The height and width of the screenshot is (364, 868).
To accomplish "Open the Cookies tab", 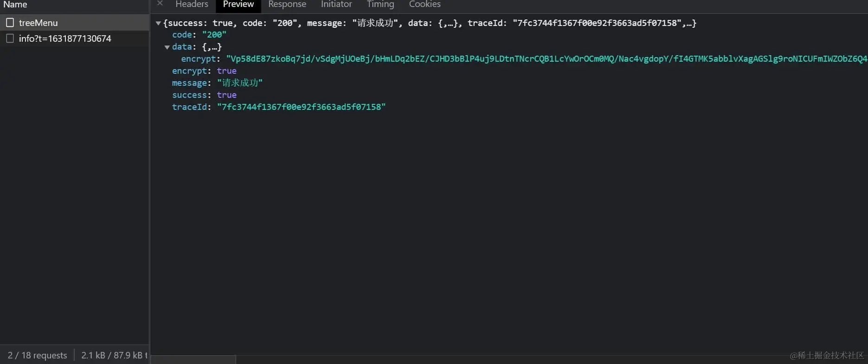I will 425,5.
